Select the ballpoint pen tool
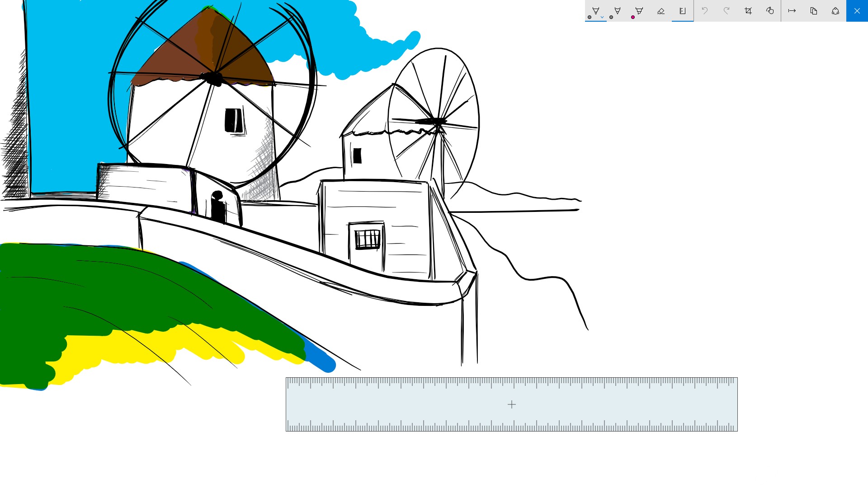The width and height of the screenshot is (868, 488). [x=595, y=10]
